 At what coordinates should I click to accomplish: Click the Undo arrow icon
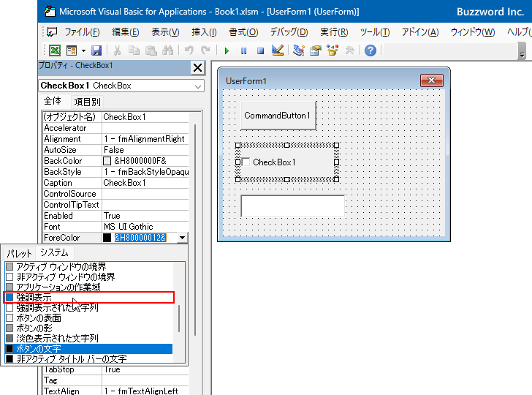pos(189,50)
